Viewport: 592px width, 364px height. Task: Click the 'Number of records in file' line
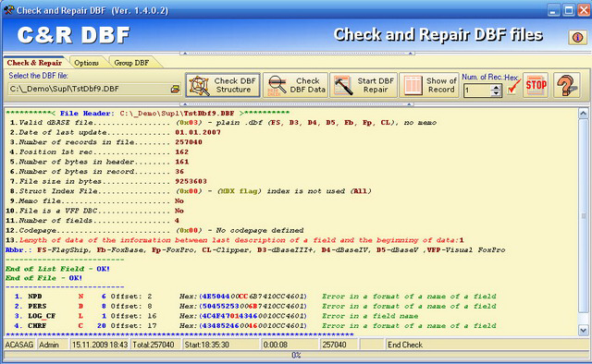coord(105,142)
